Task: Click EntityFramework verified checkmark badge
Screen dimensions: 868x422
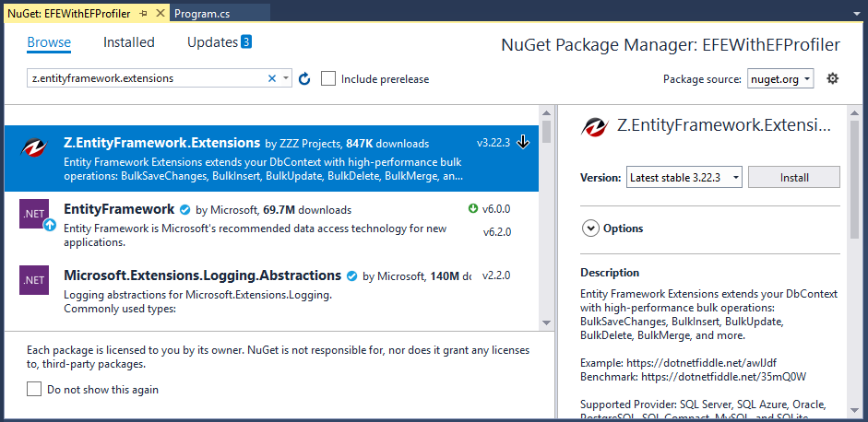Action: 185,210
